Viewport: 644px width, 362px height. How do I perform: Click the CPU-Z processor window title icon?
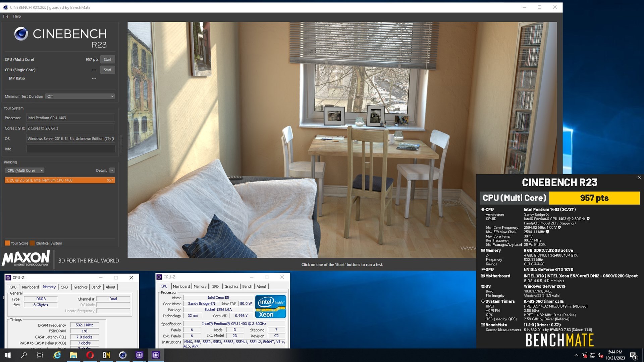[x=159, y=277]
